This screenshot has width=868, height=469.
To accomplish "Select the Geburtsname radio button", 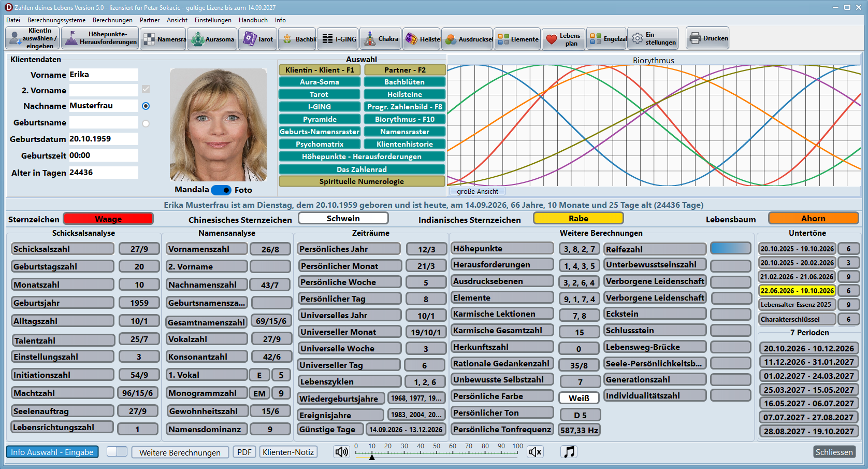I will tap(146, 123).
